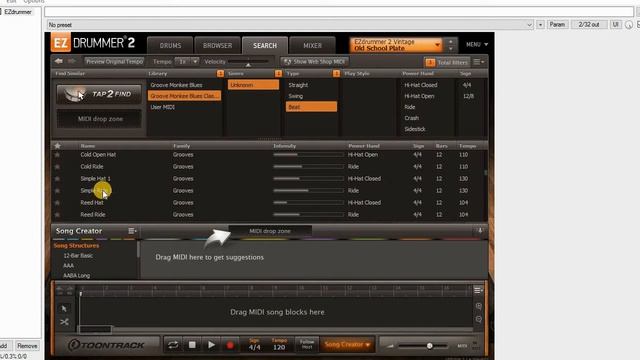Go forward with the right arrow icon
This screenshot has width=640, height=360.
point(72,61)
